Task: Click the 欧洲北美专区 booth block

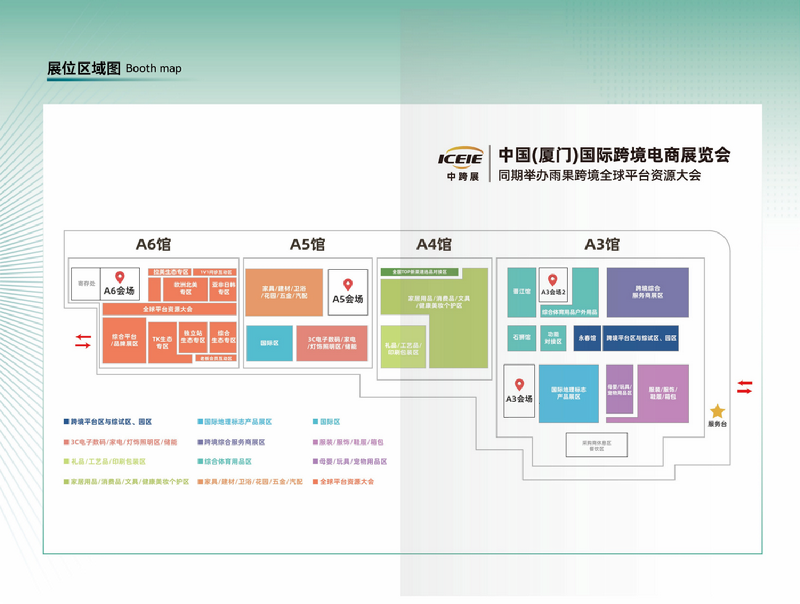Action: [x=185, y=289]
